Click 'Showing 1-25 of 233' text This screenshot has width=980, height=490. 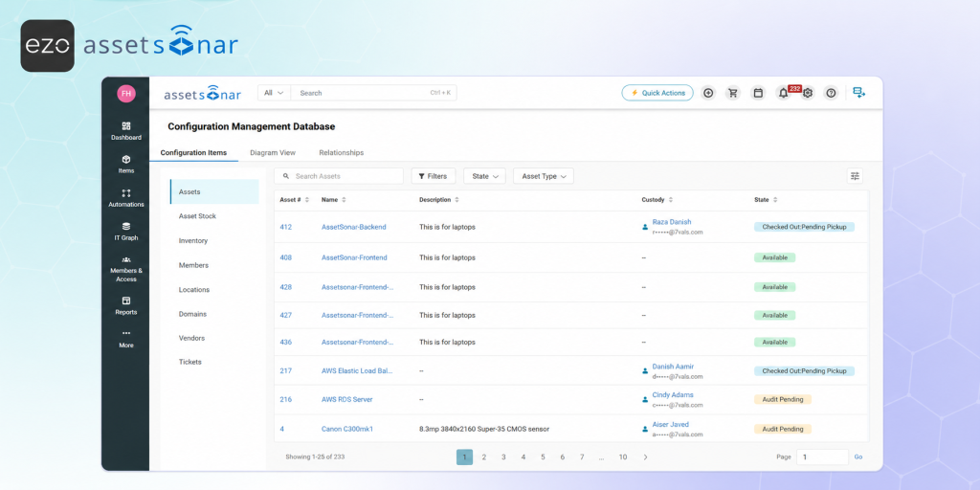(315, 457)
